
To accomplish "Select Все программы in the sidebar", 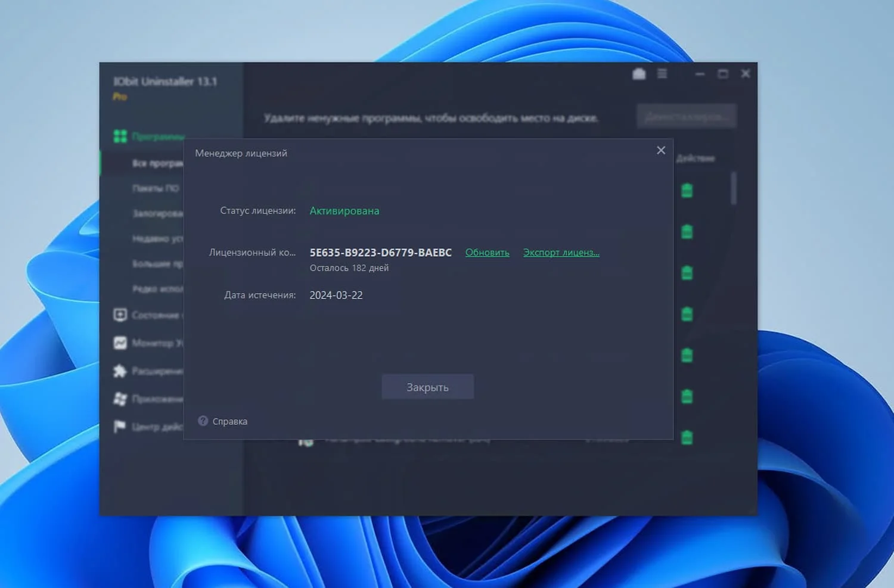I will pyautogui.click(x=158, y=163).
